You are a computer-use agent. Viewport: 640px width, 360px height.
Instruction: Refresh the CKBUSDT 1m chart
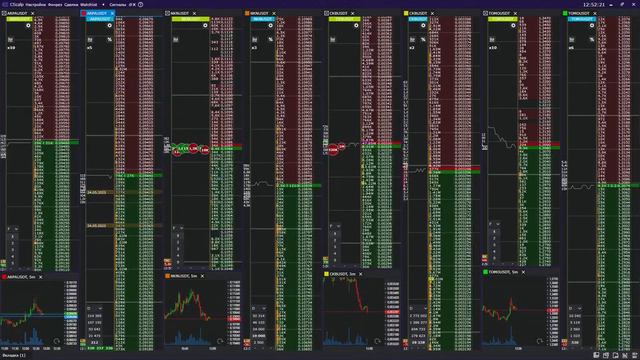(377, 341)
